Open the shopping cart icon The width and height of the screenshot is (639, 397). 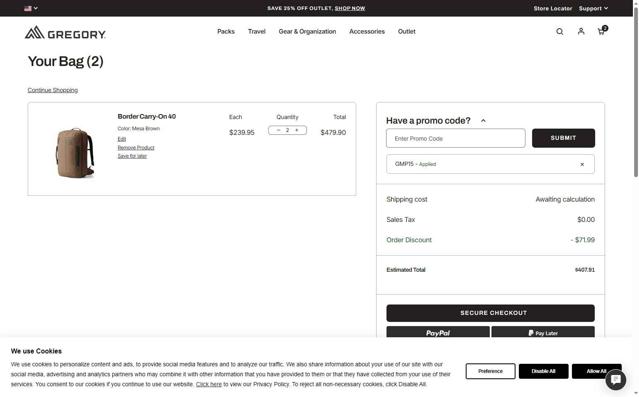[602, 31]
